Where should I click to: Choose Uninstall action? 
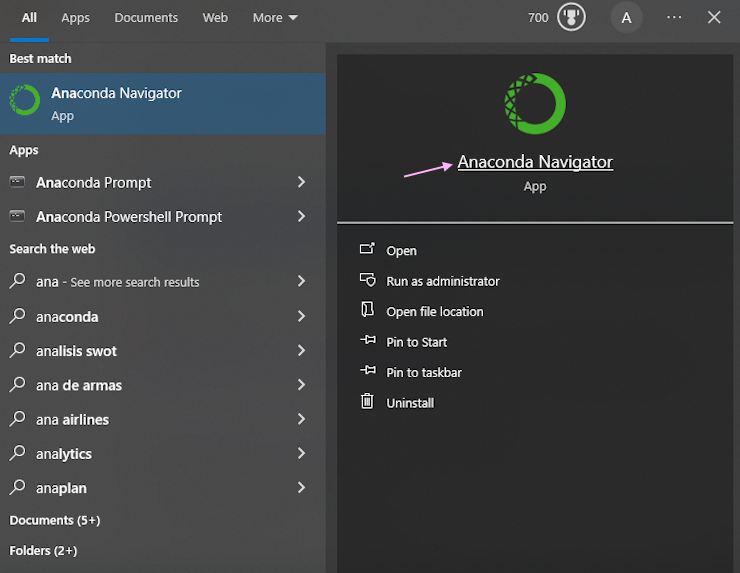point(410,403)
